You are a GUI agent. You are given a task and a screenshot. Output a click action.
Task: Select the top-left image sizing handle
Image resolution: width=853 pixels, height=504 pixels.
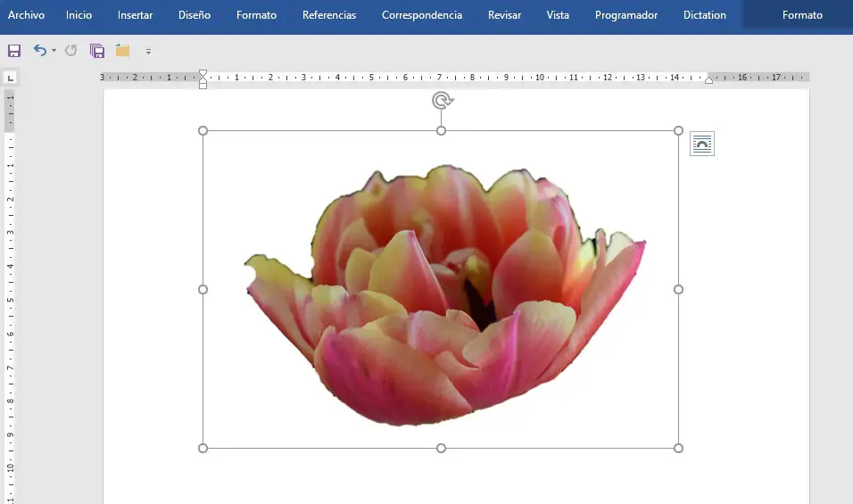click(x=203, y=130)
